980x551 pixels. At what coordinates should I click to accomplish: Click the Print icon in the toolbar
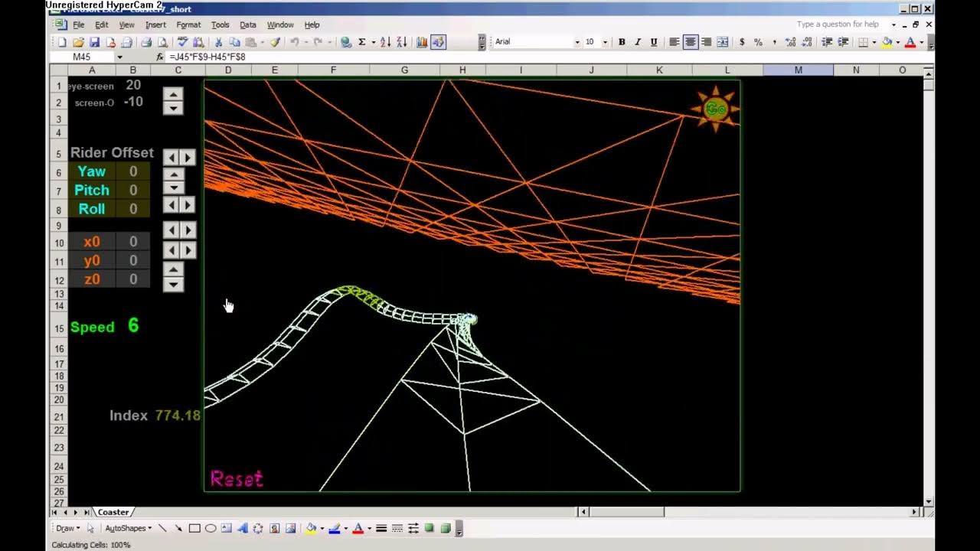pyautogui.click(x=146, y=42)
